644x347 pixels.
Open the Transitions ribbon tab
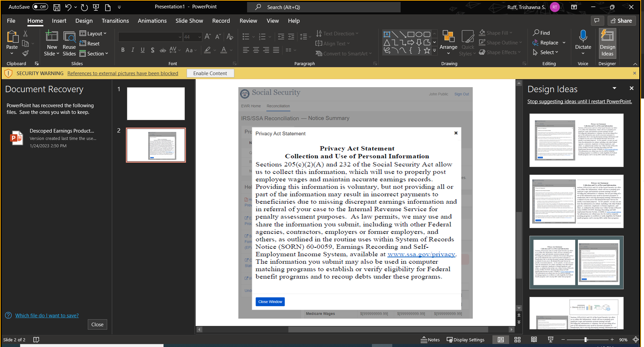point(115,21)
